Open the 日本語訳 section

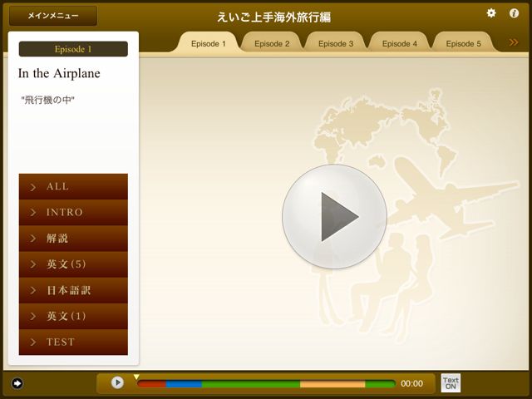pyautogui.click(x=73, y=290)
